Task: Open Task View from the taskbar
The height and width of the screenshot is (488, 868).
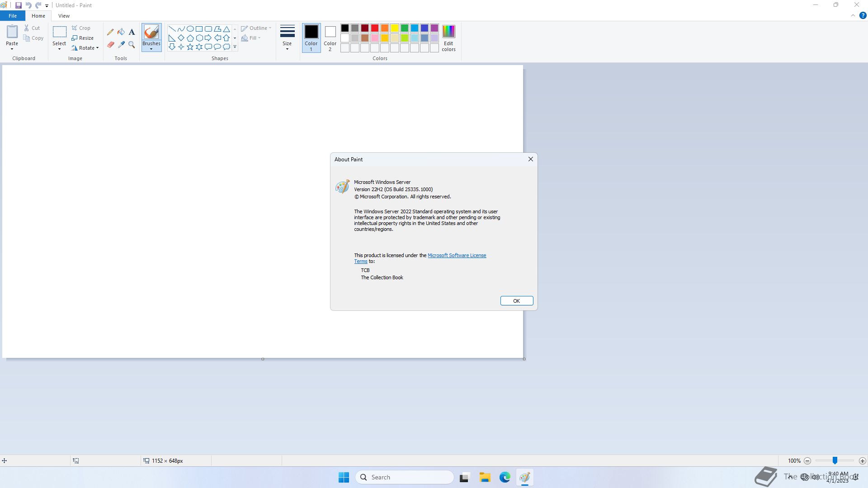Action: 464,477
